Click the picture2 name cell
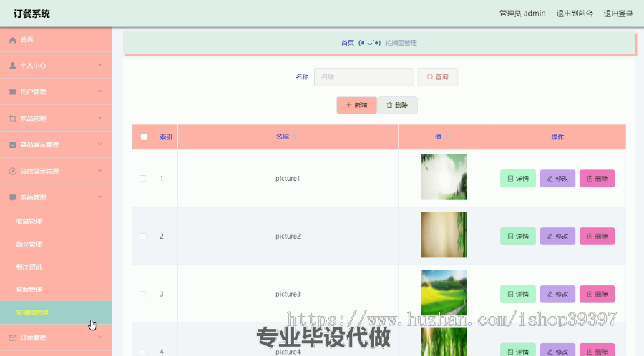Screen dimensions: 644x356 click(288, 236)
